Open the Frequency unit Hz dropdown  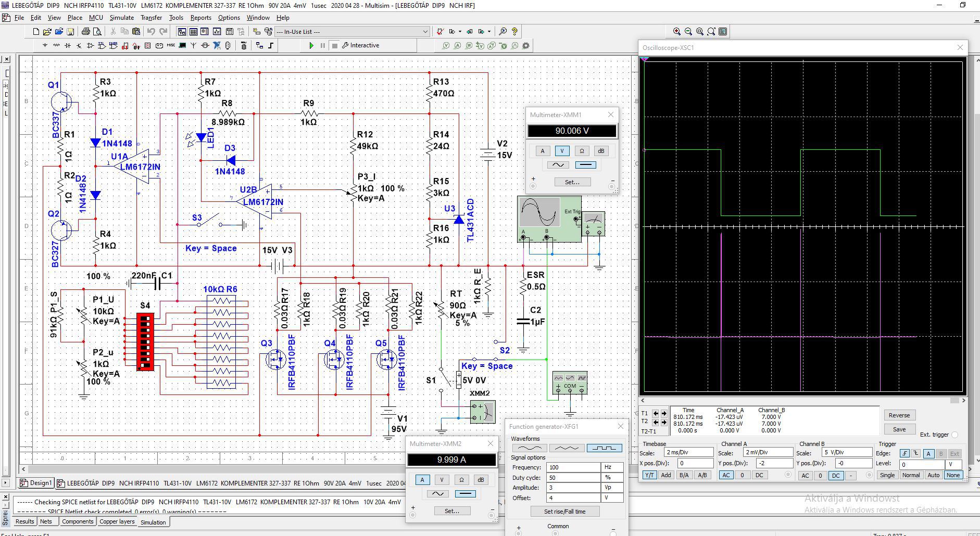pos(612,467)
